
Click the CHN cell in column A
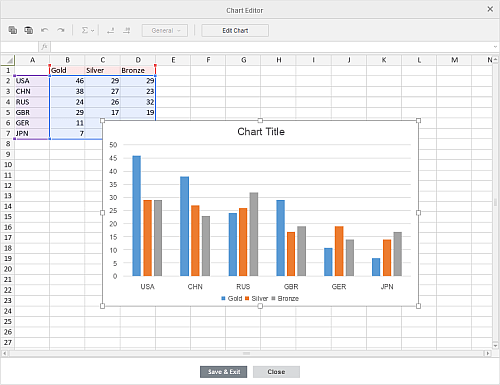[32, 91]
